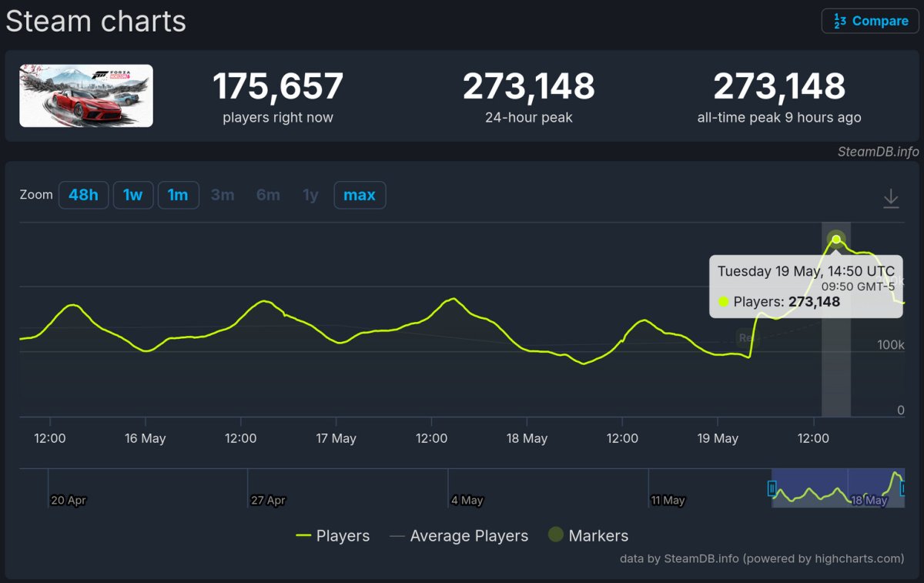
Task: Click the 100k y-axis label
Action: click(891, 344)
